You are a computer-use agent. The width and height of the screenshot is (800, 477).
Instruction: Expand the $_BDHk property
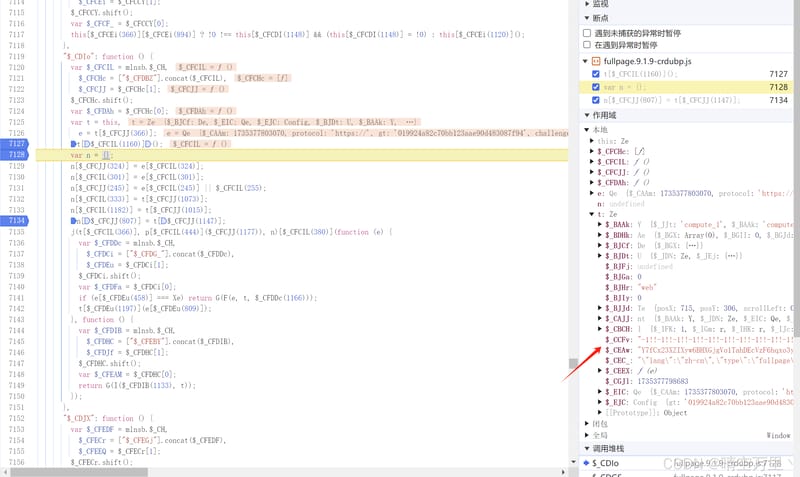(600, 235)
